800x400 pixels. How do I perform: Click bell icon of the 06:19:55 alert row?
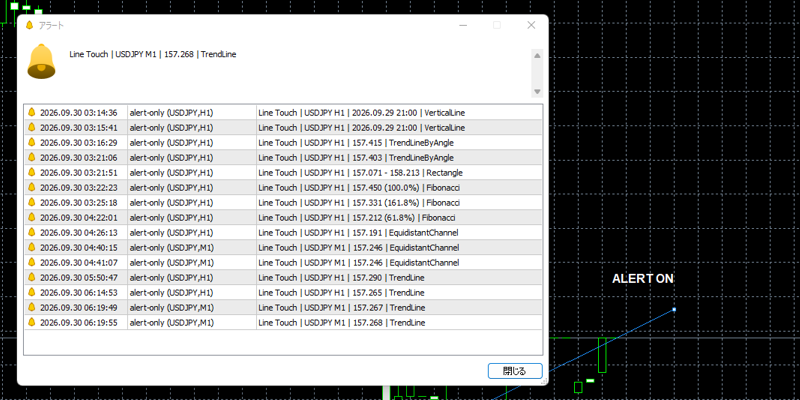coord(32,322)
